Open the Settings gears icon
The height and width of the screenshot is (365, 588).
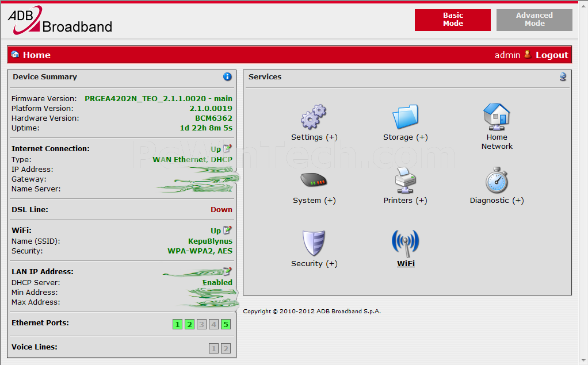(314, 117)
